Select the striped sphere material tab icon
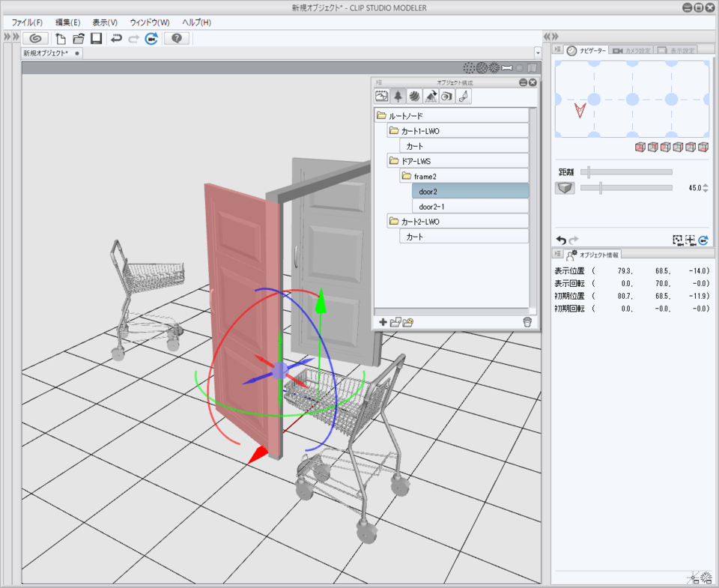This screenshot has width=719, height=588. click(414, 97)
